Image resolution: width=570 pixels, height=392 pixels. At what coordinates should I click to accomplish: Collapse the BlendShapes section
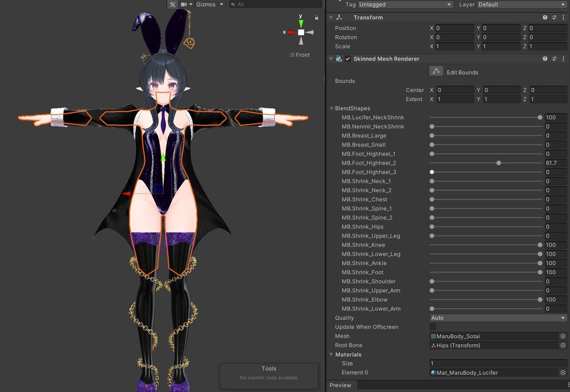[x=331, y=108]
